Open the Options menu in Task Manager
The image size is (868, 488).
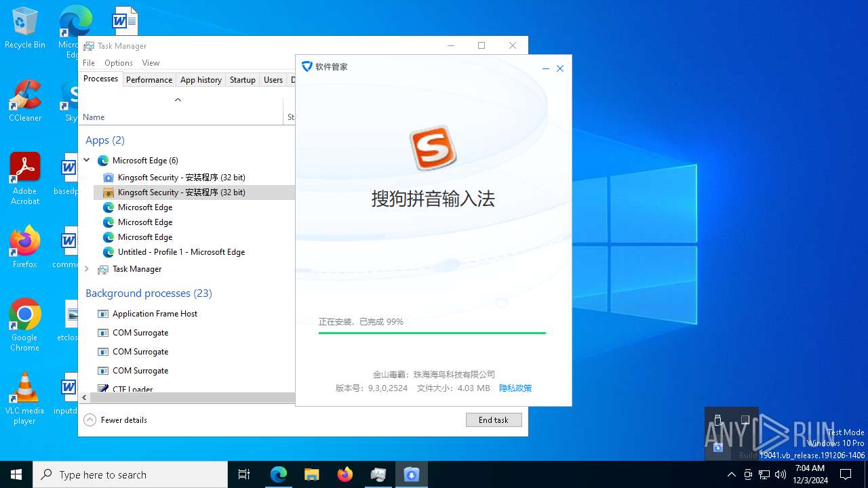119,63
